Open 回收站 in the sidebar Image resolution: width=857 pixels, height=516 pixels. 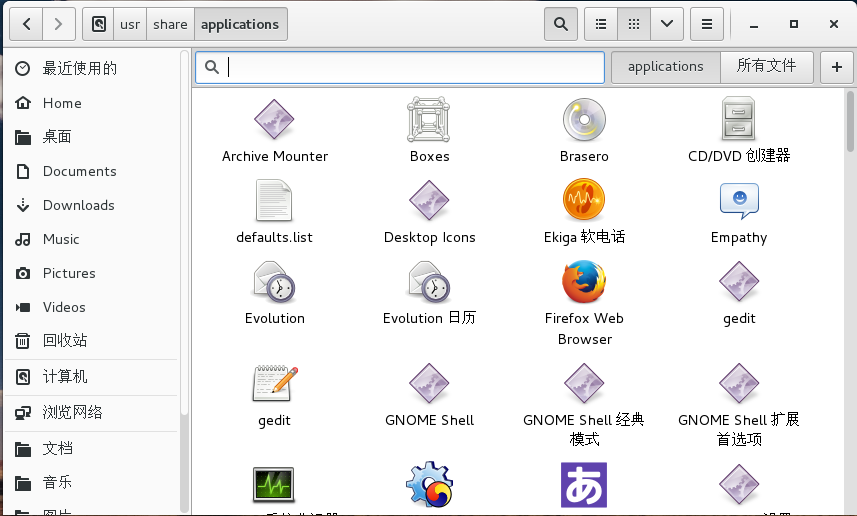(91, 341)
